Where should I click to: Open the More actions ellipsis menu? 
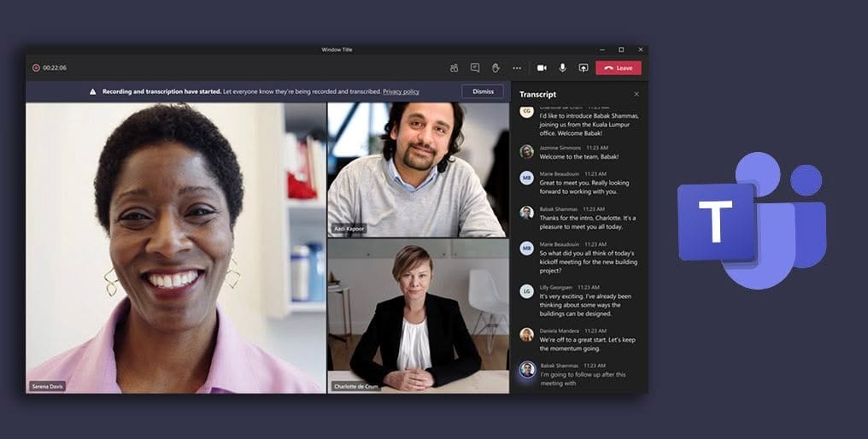pyautogui.click(x=517, y=67)
